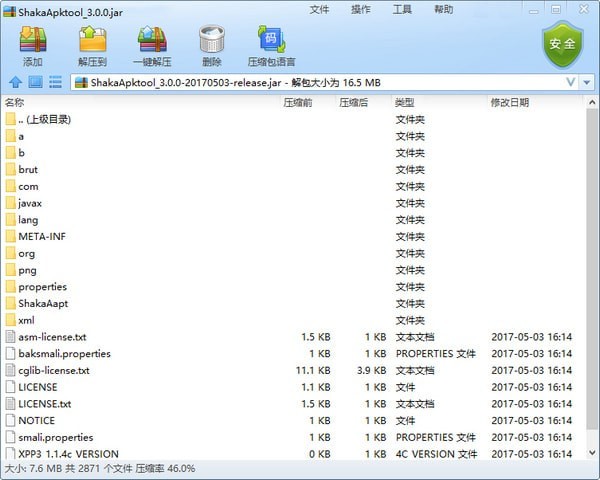Select the org folder icon
The width and height of the screenshot is (600, 480).
pos(11,253)
